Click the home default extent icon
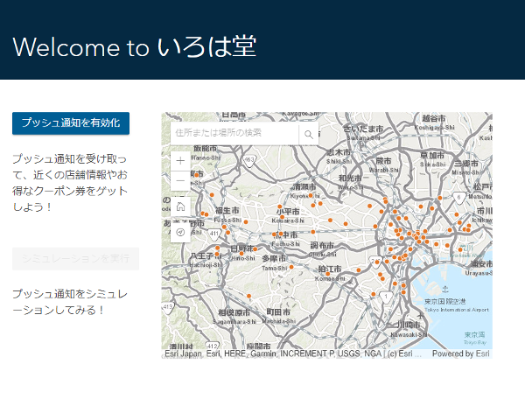 180,206
